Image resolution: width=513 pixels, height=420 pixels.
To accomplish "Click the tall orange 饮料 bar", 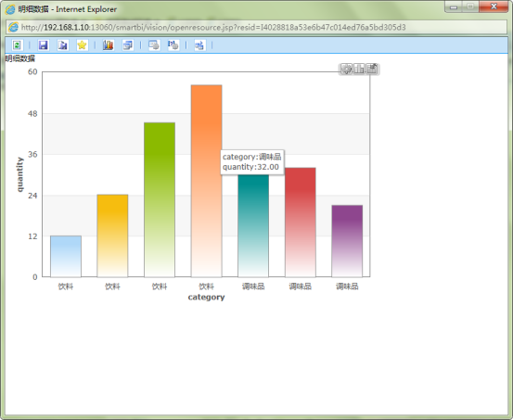I will (207, 181).
